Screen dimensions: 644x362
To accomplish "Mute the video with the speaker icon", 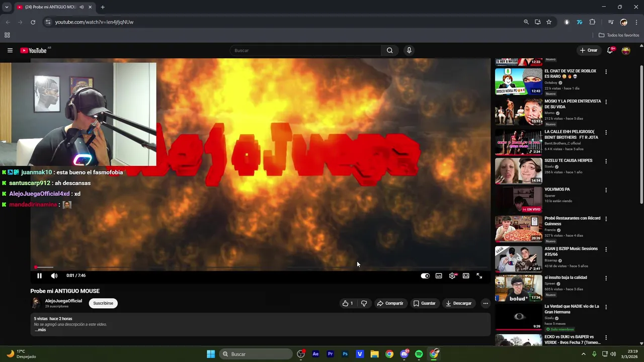I will (x=54, y=276).
